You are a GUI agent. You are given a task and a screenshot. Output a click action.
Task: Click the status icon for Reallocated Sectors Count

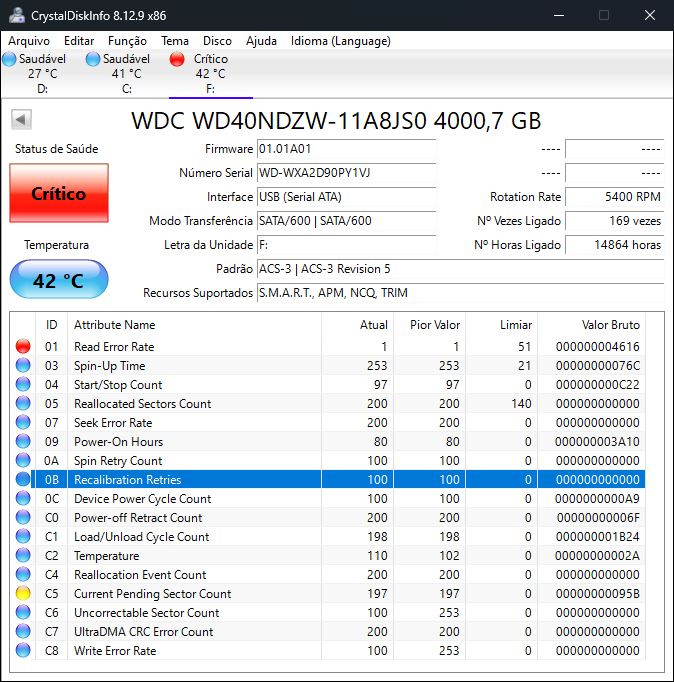click(x=23, y=403)
